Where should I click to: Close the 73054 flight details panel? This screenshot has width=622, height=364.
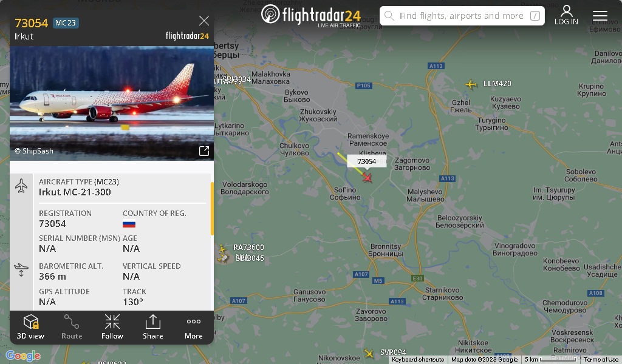204,21
